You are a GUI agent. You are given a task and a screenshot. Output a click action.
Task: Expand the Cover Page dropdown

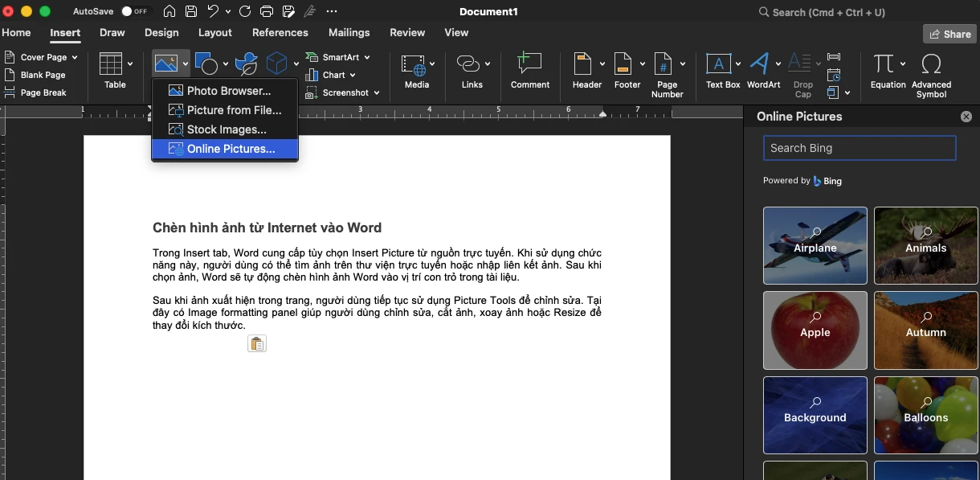[74, 58]
